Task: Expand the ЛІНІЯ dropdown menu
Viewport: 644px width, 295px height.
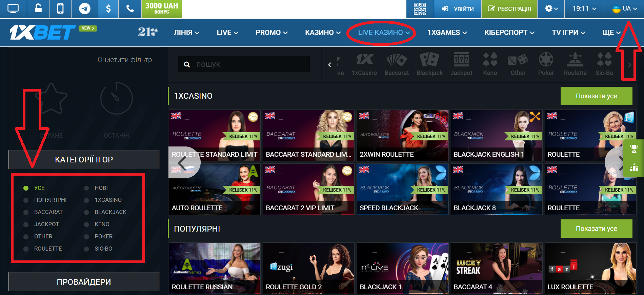Action: click(186, 33)
